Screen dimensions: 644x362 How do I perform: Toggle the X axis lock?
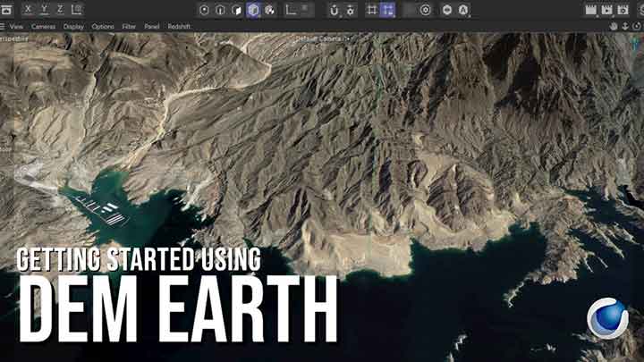pyautogui.click(x=28, y=9)
